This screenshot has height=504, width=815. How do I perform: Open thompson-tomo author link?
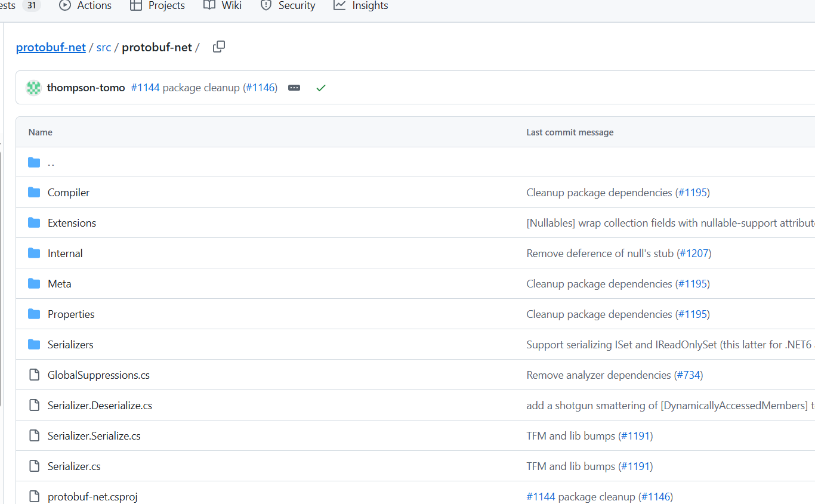click(86, 88)
